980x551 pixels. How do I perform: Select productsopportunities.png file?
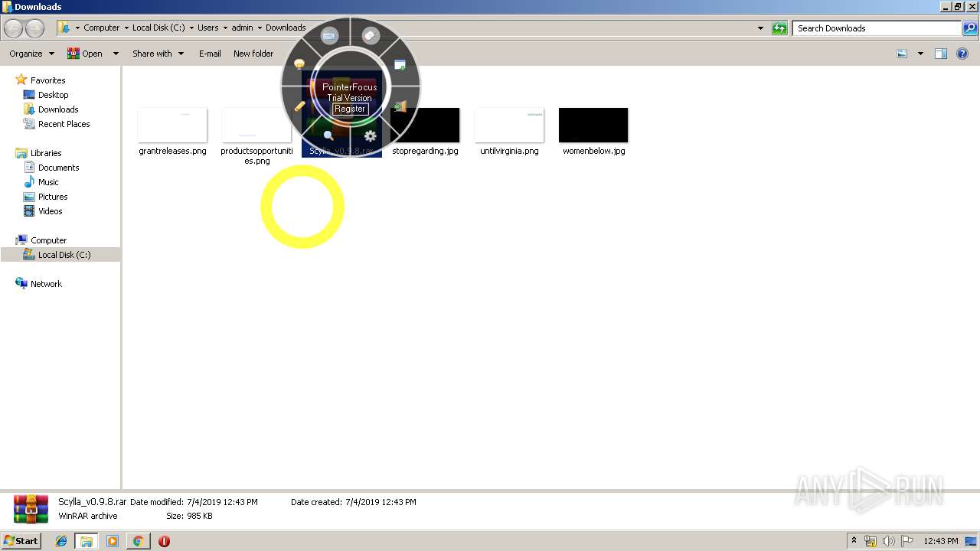[x=256, y=136]
